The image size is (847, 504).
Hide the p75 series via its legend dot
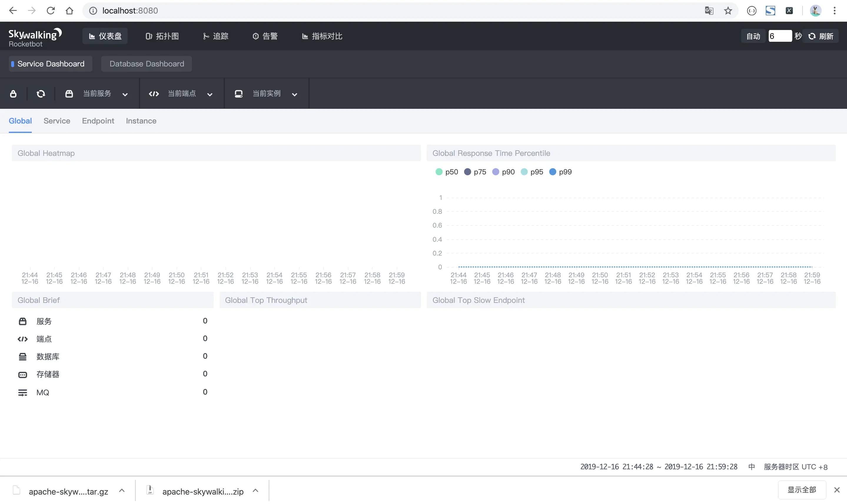point(467,172)
